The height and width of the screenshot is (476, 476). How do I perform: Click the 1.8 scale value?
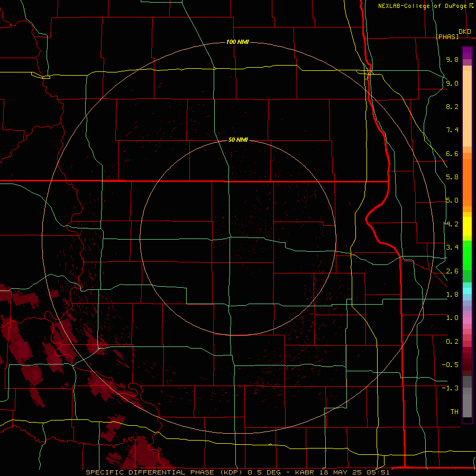[x=452, y=295]
